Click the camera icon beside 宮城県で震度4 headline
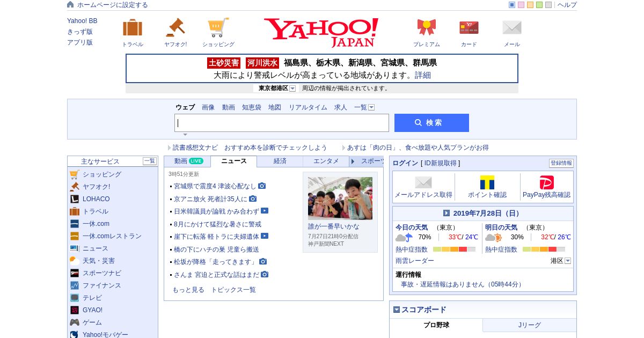 click(262, 186)
